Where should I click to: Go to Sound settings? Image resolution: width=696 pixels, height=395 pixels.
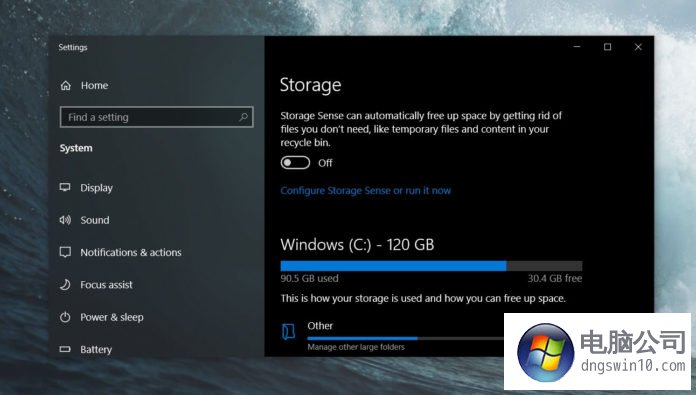(x=95, y=220)
